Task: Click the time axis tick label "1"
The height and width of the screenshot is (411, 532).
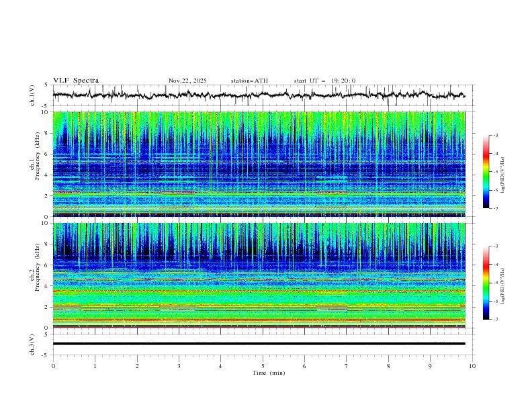Action: (x=95, y=366)
